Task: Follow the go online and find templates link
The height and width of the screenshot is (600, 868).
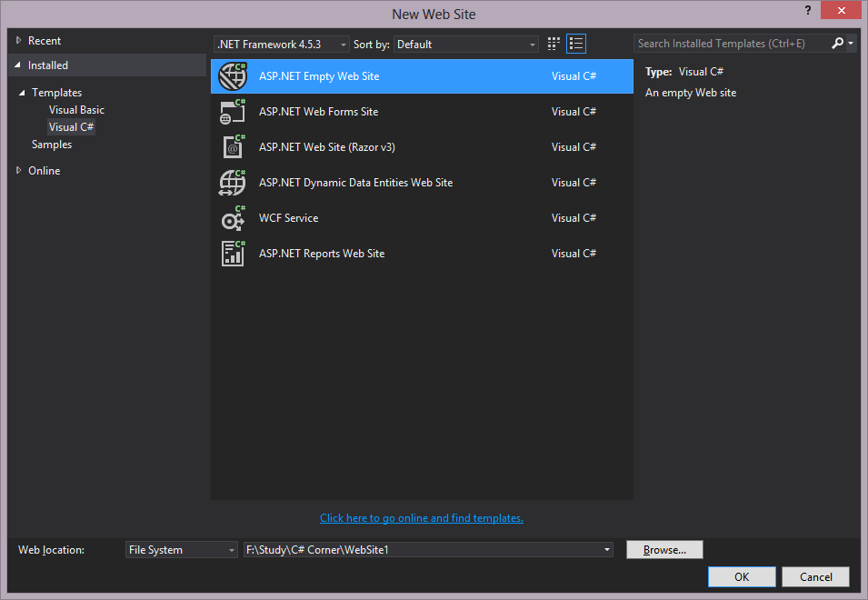Action: click(x=421, y=518)
